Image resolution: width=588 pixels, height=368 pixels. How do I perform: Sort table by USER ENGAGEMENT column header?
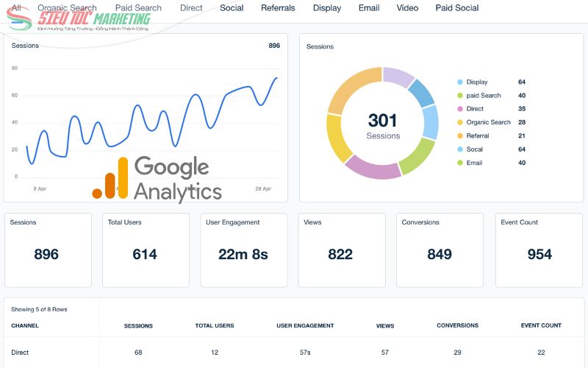click(305, 325)
